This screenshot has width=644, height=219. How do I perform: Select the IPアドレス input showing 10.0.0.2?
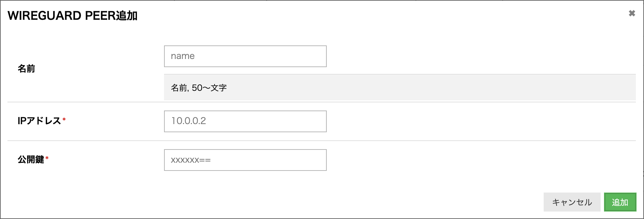(x=245, y=121)
